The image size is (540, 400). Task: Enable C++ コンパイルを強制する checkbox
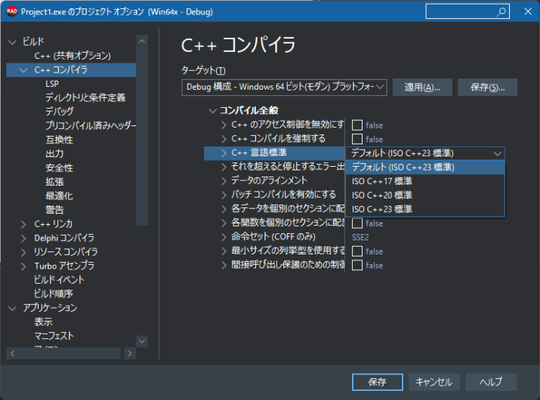[x=357, y=139]
